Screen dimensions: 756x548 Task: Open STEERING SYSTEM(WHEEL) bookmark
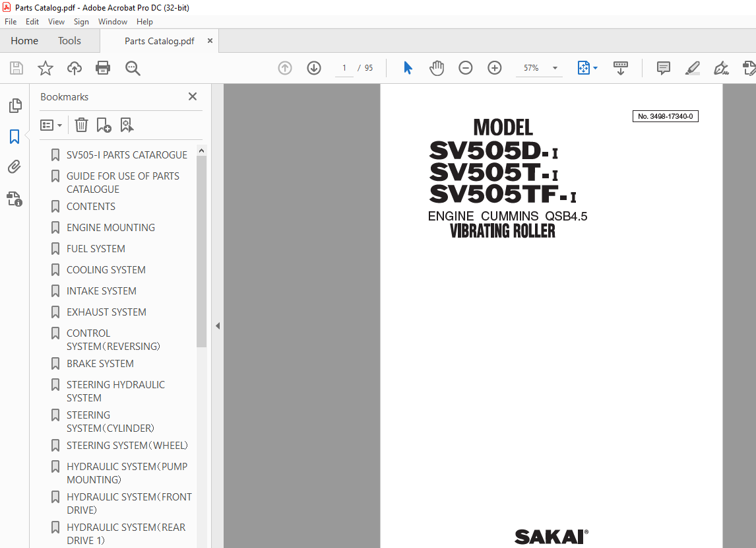[127, 445]
